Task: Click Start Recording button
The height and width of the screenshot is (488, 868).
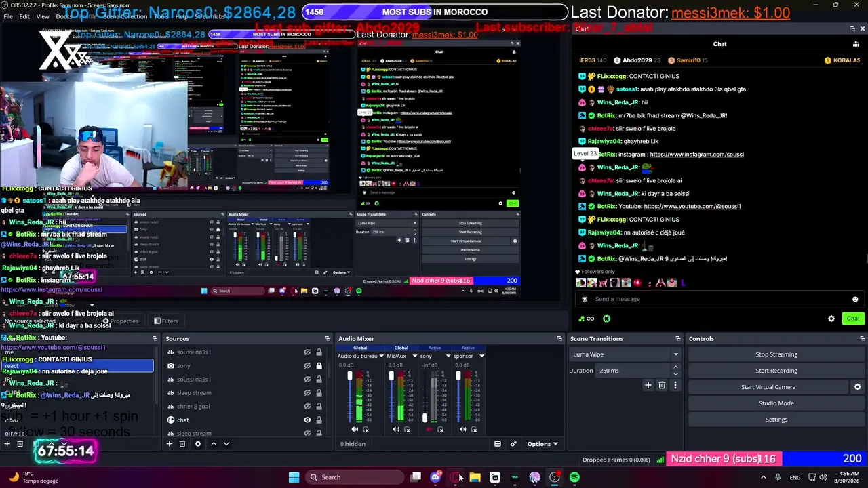Action: (x=776, y=371)
